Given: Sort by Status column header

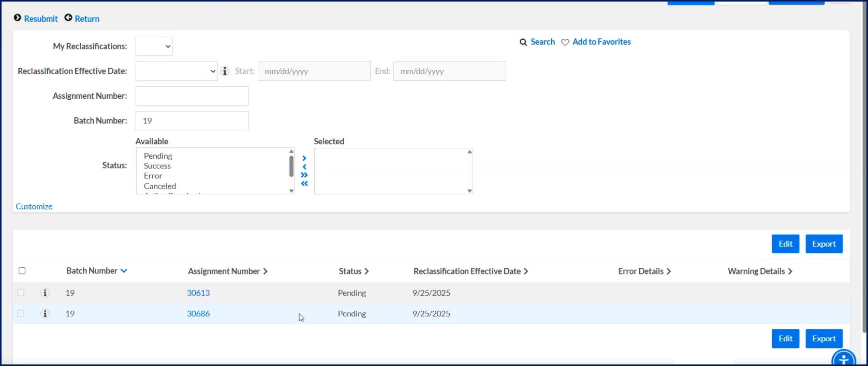Looking at the screenshot, I should pos(354,271).
